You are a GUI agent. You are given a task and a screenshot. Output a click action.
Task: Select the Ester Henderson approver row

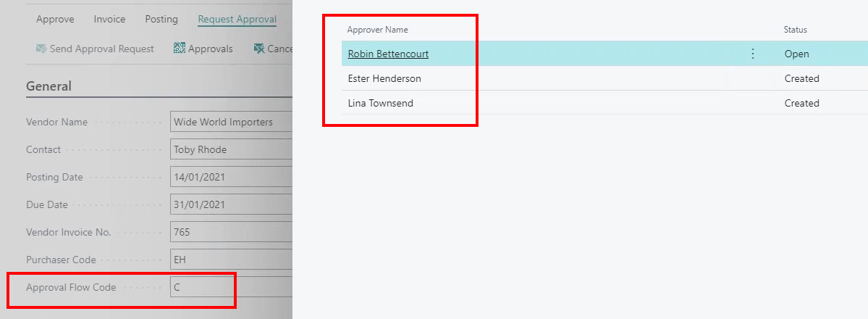click(x=384, y=78)
